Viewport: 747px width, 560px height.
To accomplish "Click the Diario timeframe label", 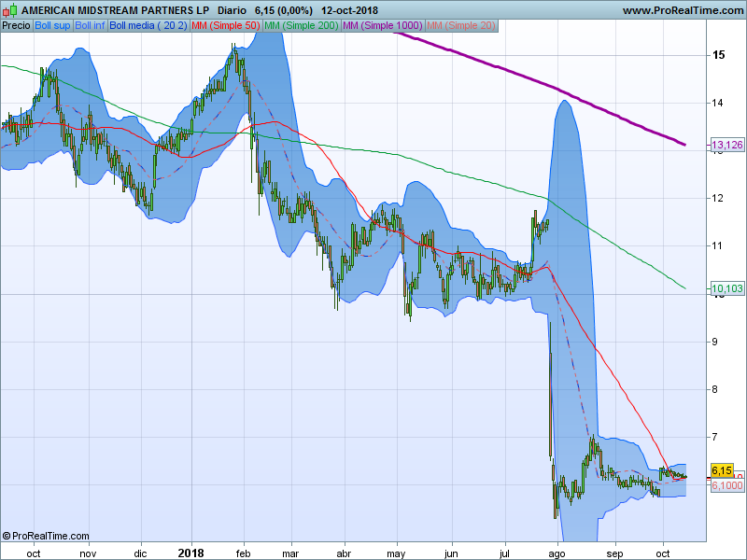I will [x=232, y=10].
